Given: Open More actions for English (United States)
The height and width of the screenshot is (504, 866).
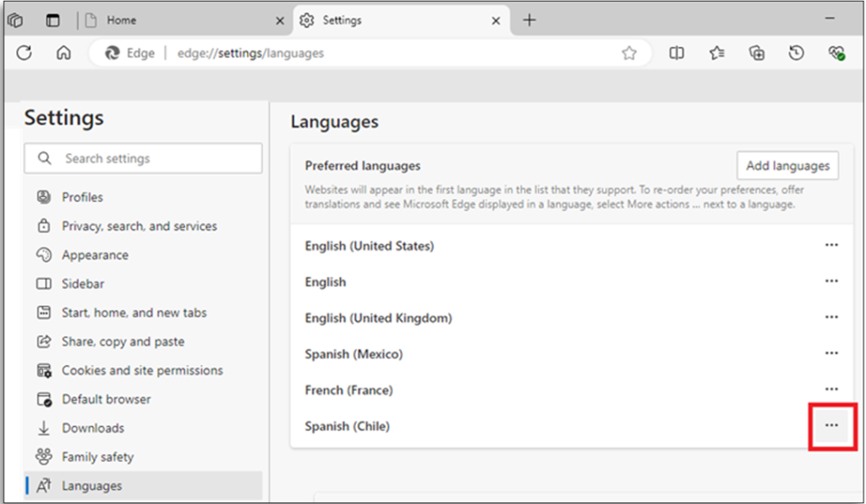Looking at the screenshot, I should tap(831, 245).
